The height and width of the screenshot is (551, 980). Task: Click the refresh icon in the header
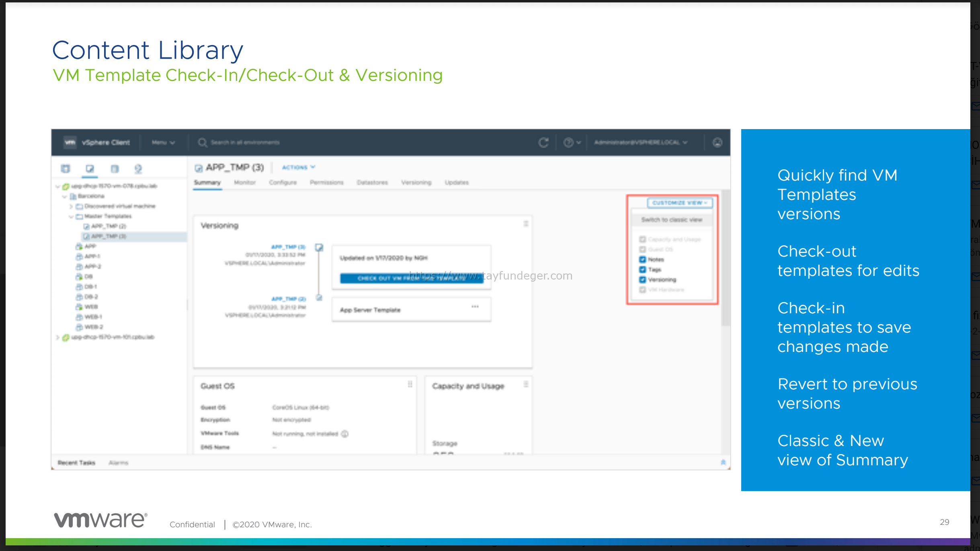click(x=543, y=142)
